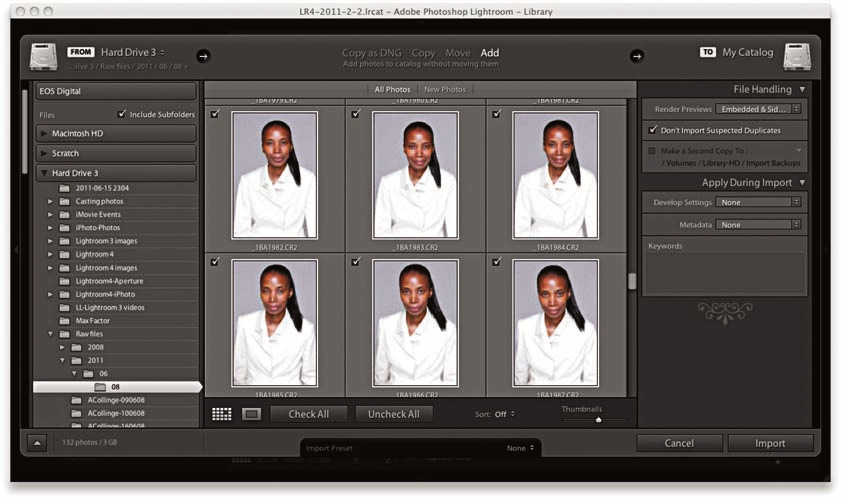Collapse the File Handling panel
Image resolution: width=841 pixels, height=499 pixels.
(802, 89)
